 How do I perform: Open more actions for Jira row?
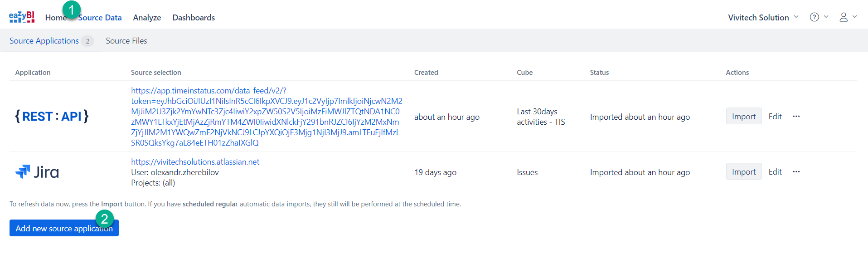coord(796,172)
